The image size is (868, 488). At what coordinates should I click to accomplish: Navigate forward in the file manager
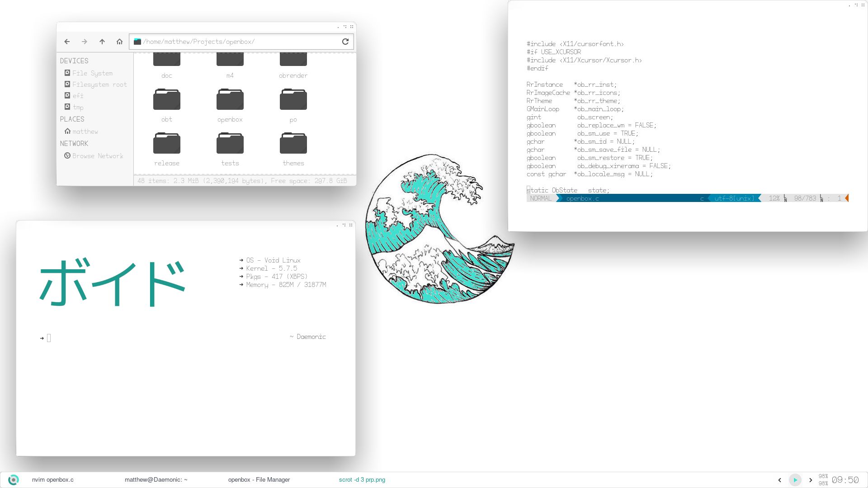[85, 42]
